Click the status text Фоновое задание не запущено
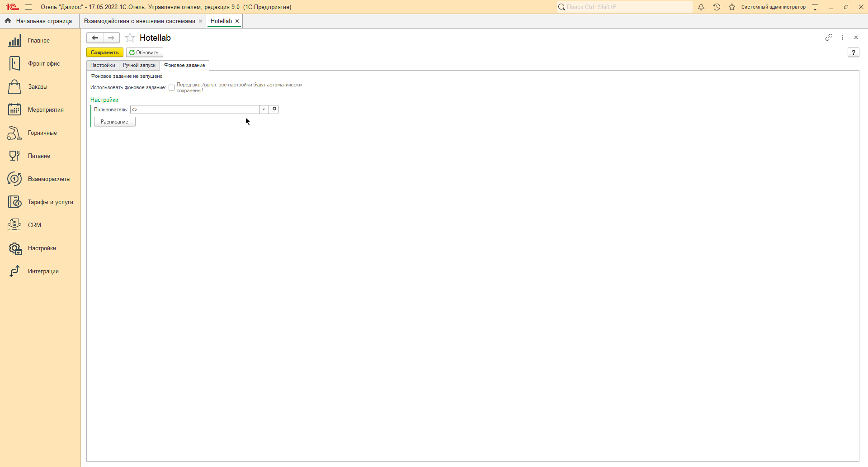This screenshot has width=868, height=467. 127,76
